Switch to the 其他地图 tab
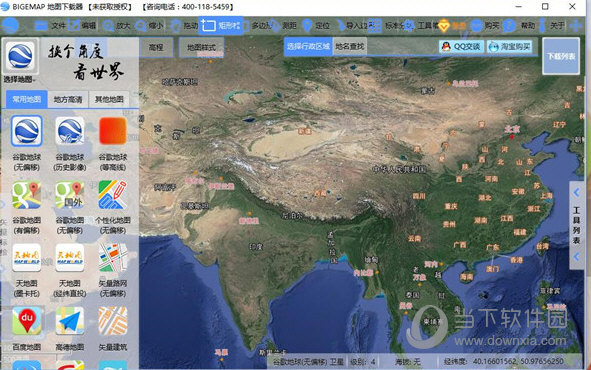 (x=109, y=99)
